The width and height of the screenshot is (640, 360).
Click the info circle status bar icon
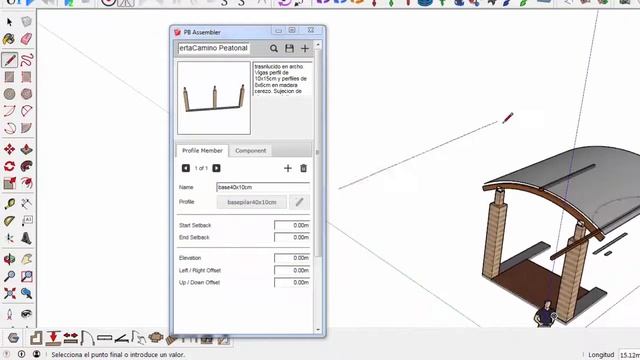[x=22, y=354]
